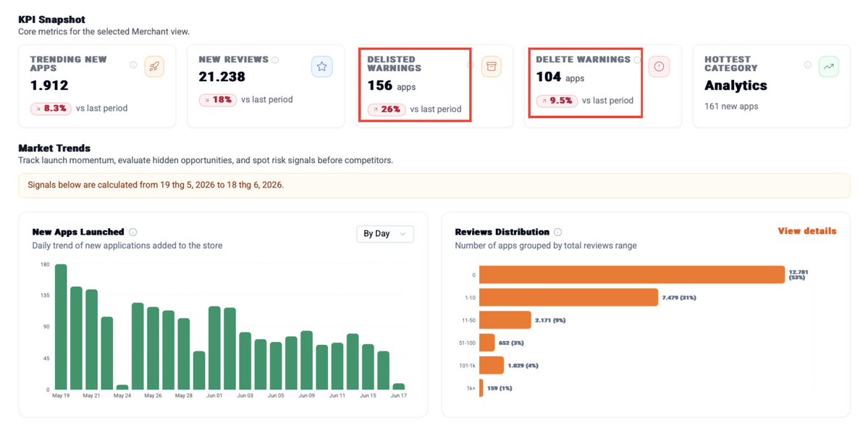Click the archive box icon in Delisted Warnings card
868x431 pixels.
pos(490,67)
